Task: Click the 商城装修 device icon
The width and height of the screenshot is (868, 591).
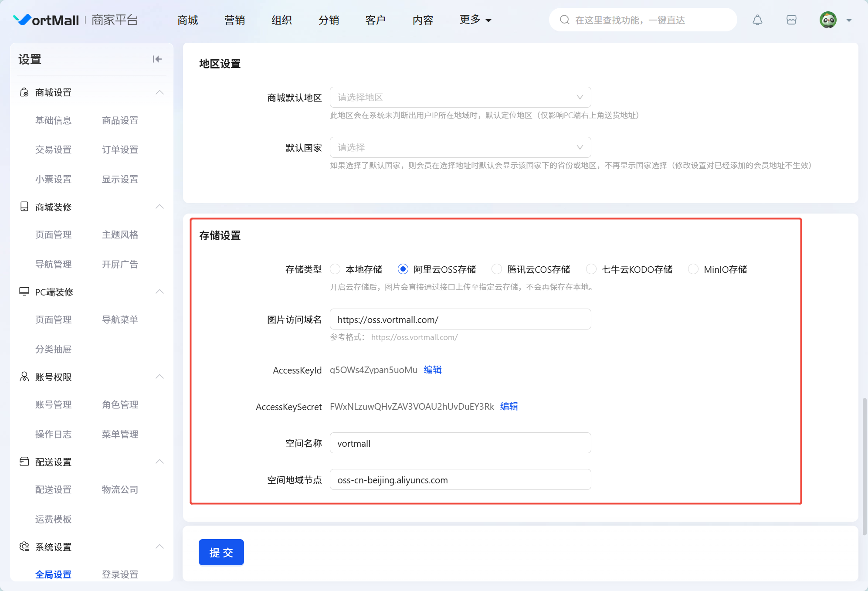Action: point(24,207)
